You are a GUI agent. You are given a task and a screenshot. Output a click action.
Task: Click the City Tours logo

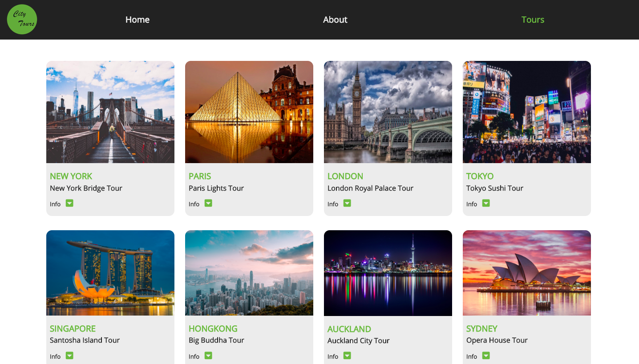coord(22,20)
